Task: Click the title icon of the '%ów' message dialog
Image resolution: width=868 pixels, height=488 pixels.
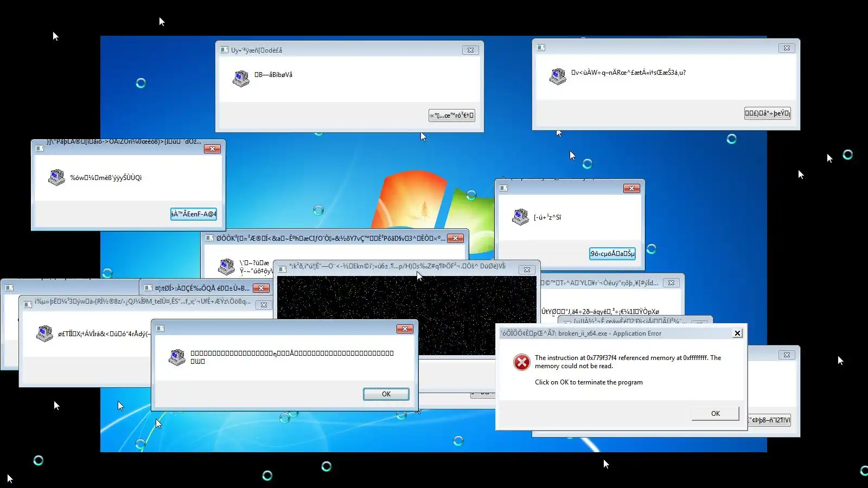Action: (x=40, y=149)
